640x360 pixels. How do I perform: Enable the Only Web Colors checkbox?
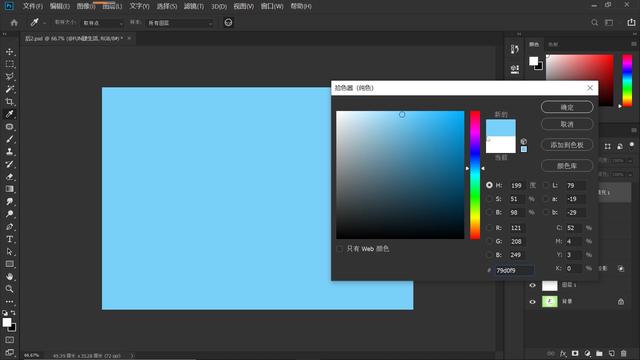tap(340, 249)
